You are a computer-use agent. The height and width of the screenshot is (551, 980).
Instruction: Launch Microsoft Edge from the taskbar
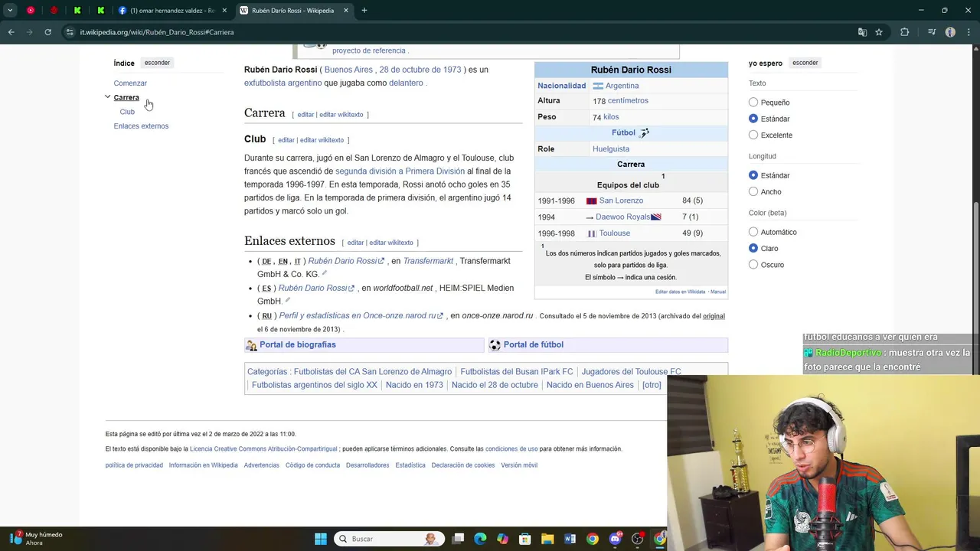(x=480, y=539)
